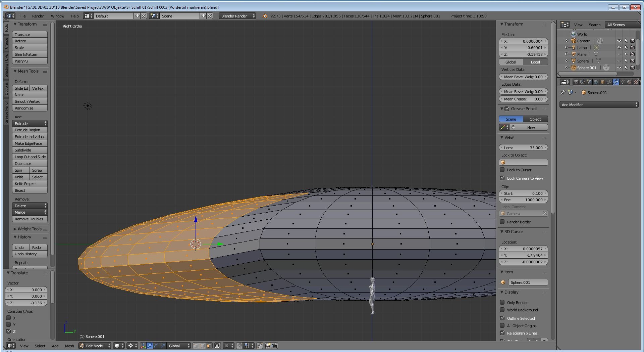Click the translate manipulator arrow icon
This screenshot has height=352, width=644.
point(150,346)
